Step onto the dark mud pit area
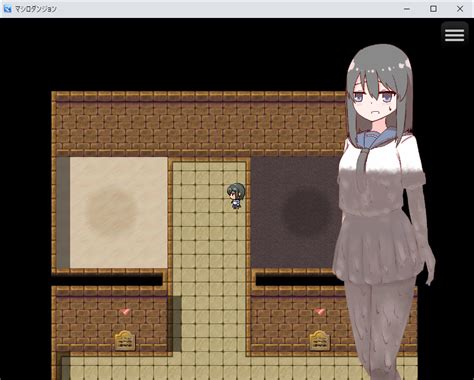 click(295, 212)
